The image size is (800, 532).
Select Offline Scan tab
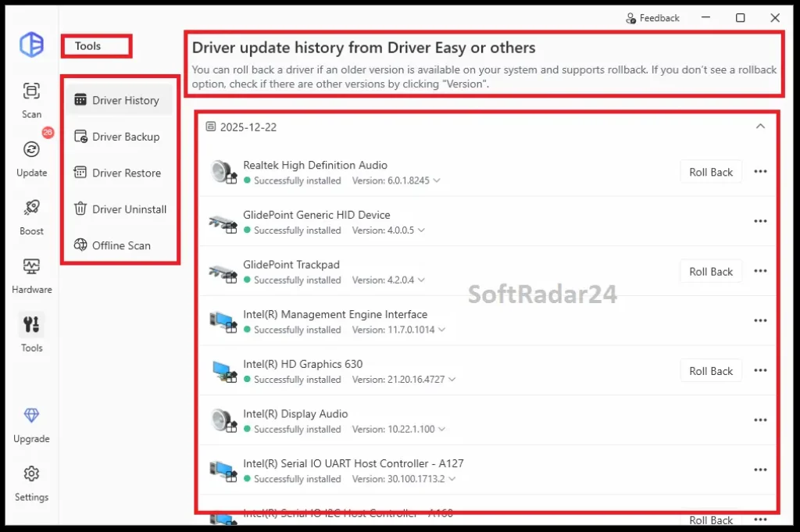coord(119,245)
